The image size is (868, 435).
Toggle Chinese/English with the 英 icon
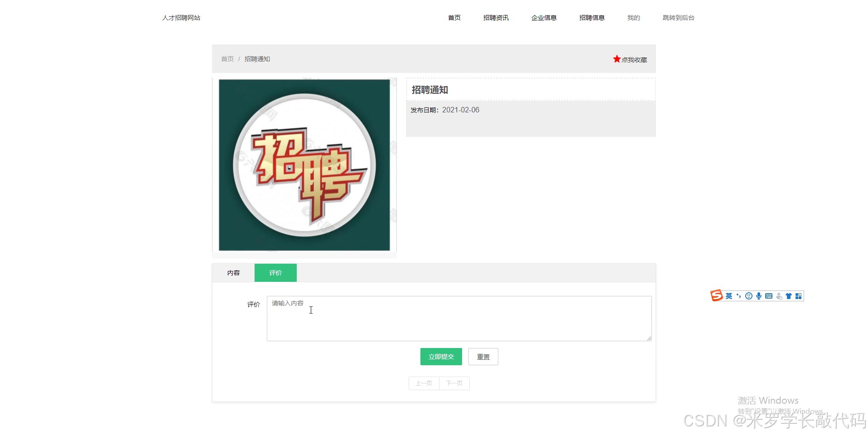click(729, 295)
